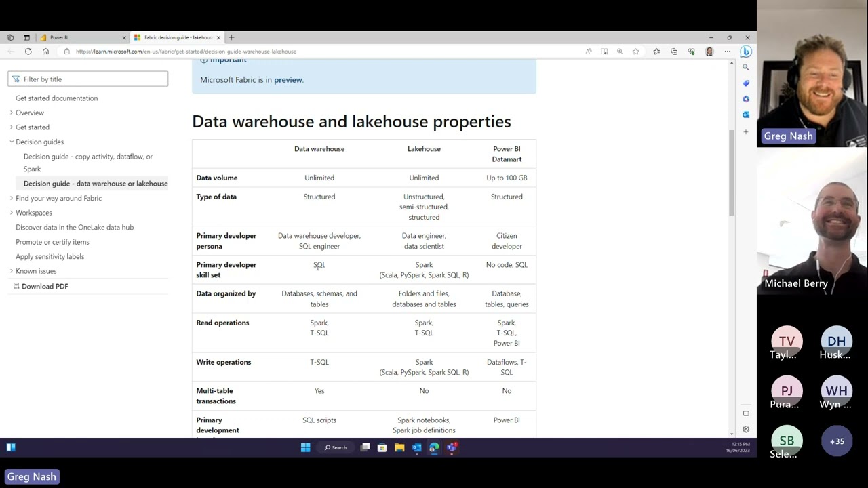
Task: Open the browser profile avatar
Action: point(709,52)
